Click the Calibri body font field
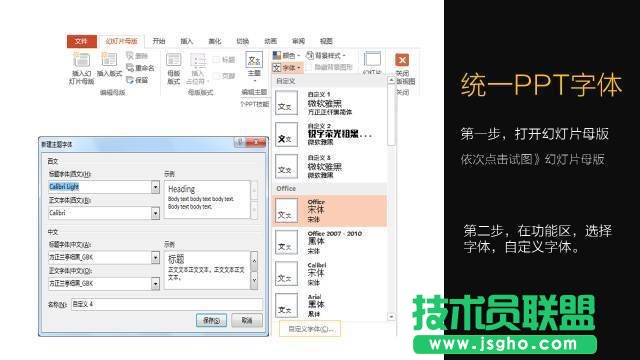Screen dimensions: 640x360 pyautogui.click(x=100, y=213)
